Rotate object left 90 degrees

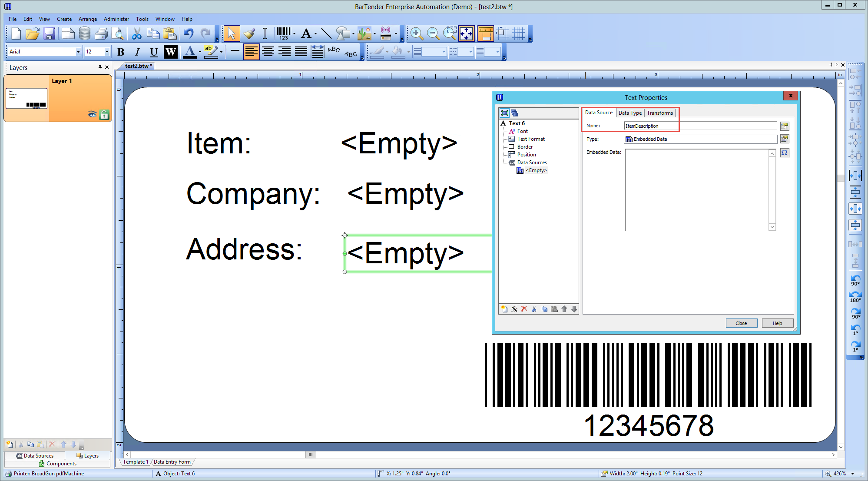855,280
